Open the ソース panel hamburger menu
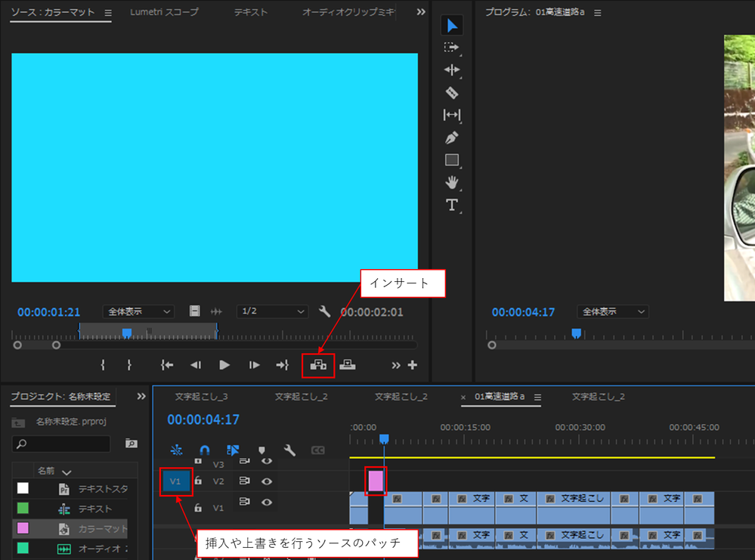This screenshot has height=560, width=755. coord(107,12)
